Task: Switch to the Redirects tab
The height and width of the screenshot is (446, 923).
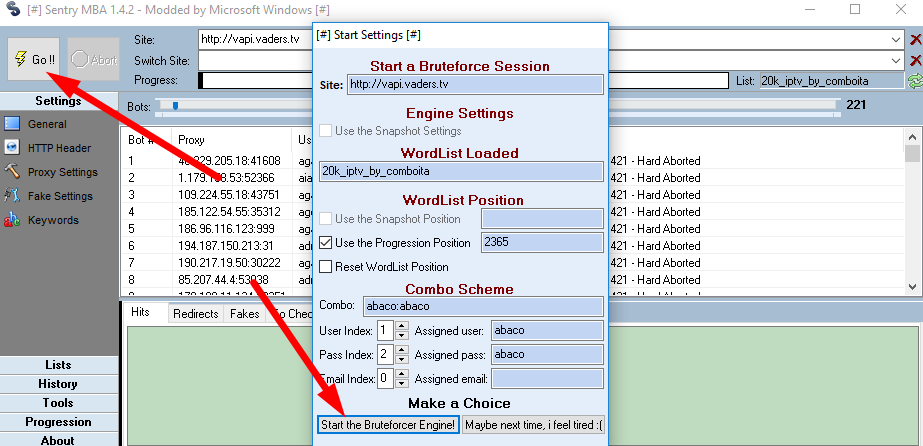Action: [x=195, y=314]
